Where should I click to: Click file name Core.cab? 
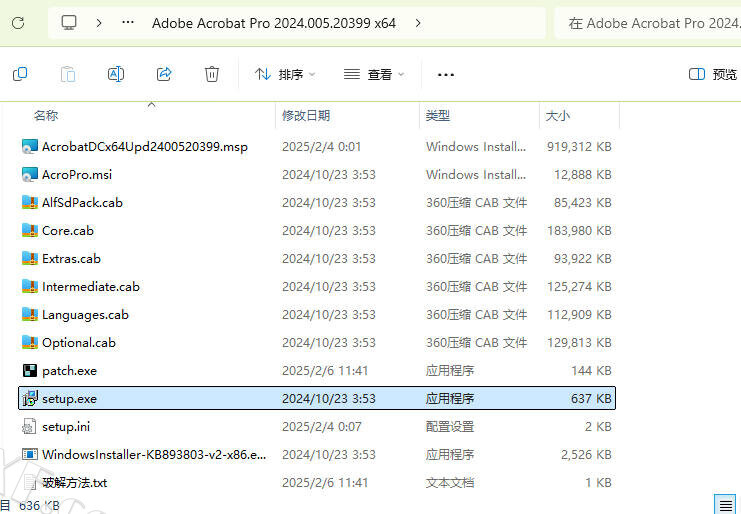click(68, 231)
